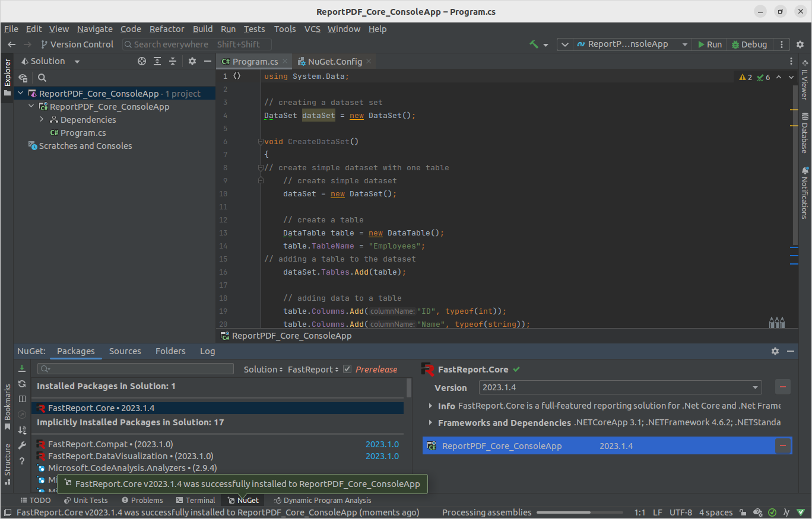Open Solution explorer settings gear

tap(192, 61)
